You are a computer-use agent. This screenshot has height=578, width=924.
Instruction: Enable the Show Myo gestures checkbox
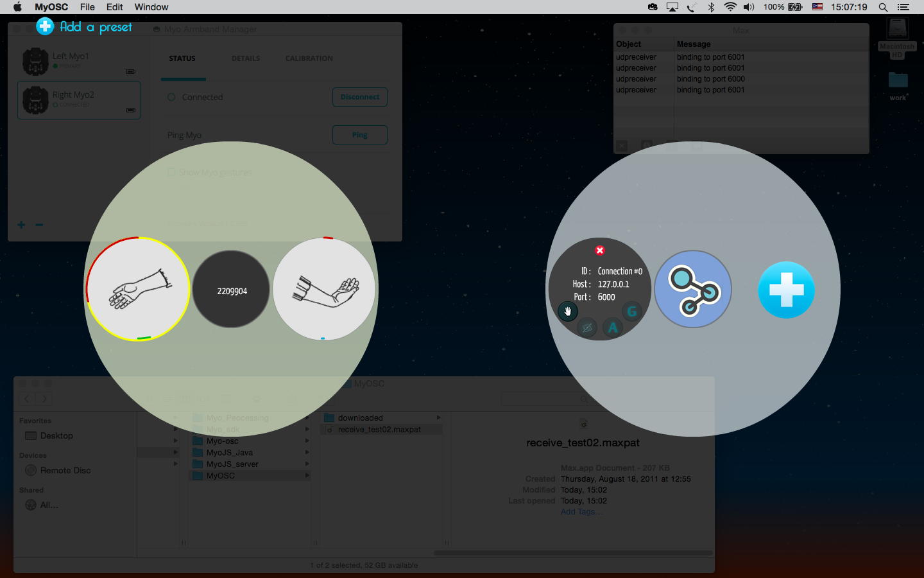point(171,172)
